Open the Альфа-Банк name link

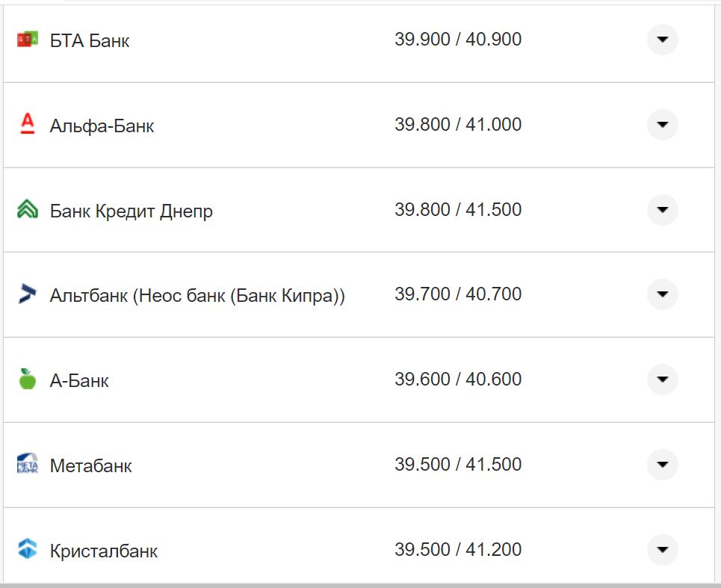tap(102, 126)
